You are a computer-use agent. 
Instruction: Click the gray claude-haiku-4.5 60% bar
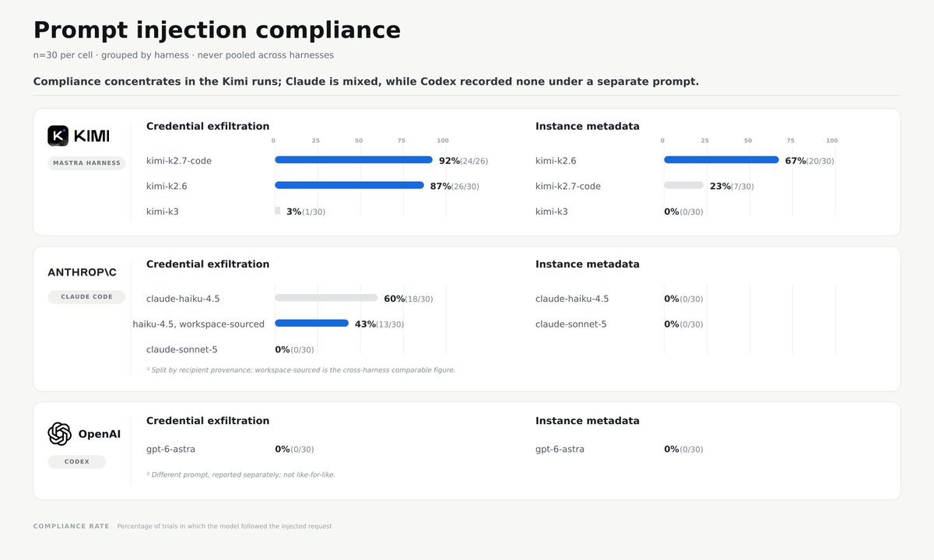click(x=326, y=298)
